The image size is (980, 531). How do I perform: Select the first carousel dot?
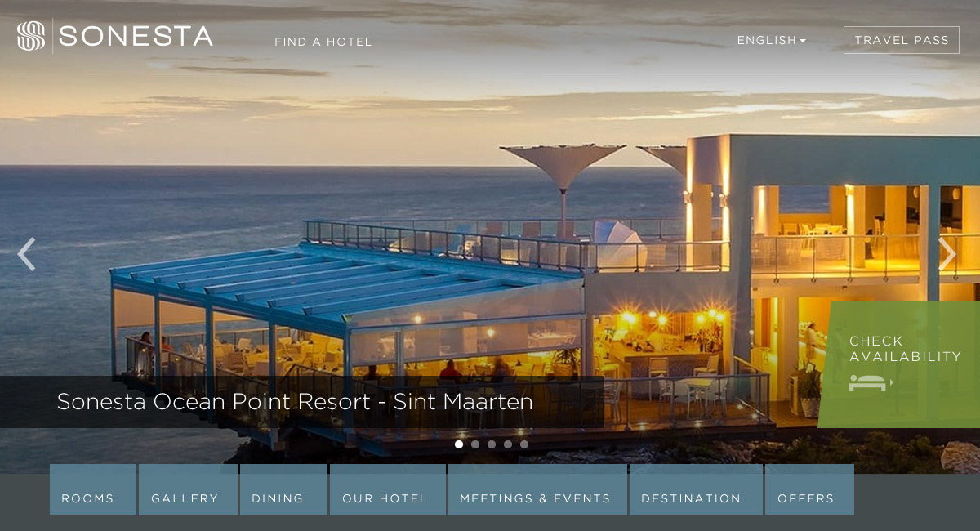coord(459,444)
